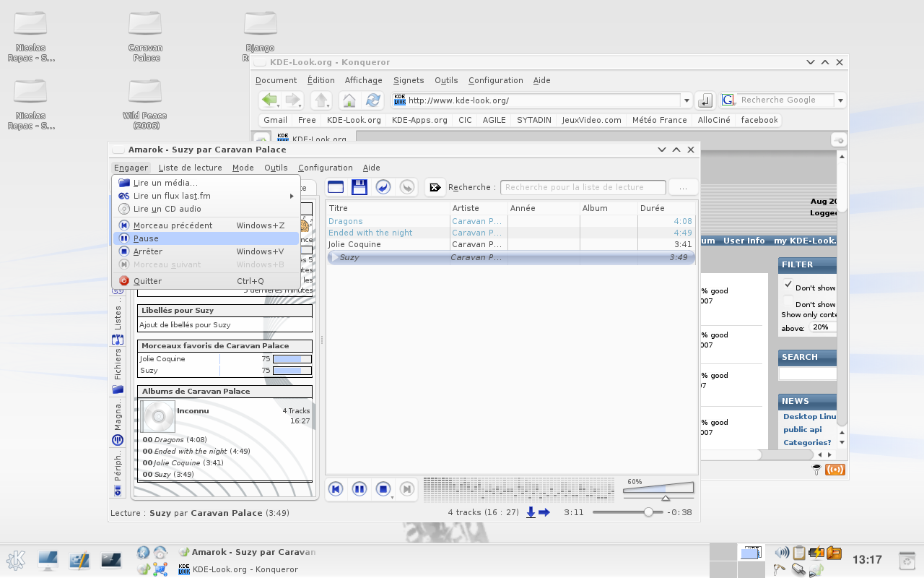The height and width of the screenshot is (578, 924).
Task: Click the rating bar beside Jolie Coquine
Action: 292,359
